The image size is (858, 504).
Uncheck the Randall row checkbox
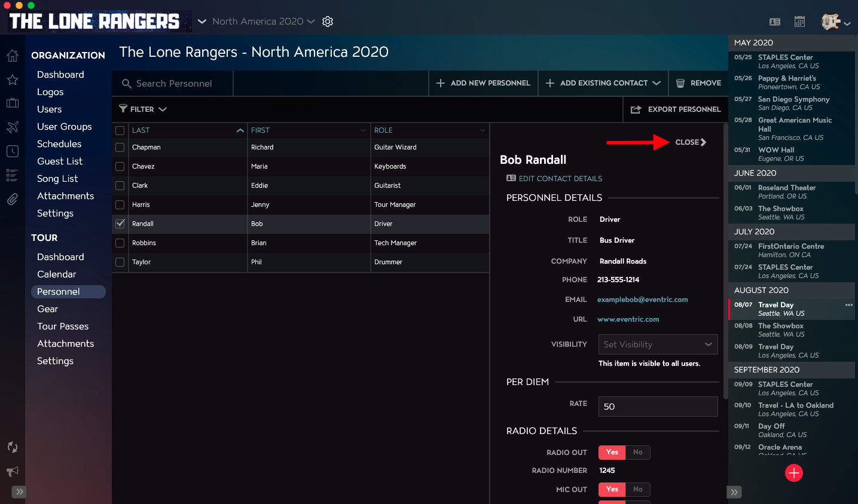point(120,224)
